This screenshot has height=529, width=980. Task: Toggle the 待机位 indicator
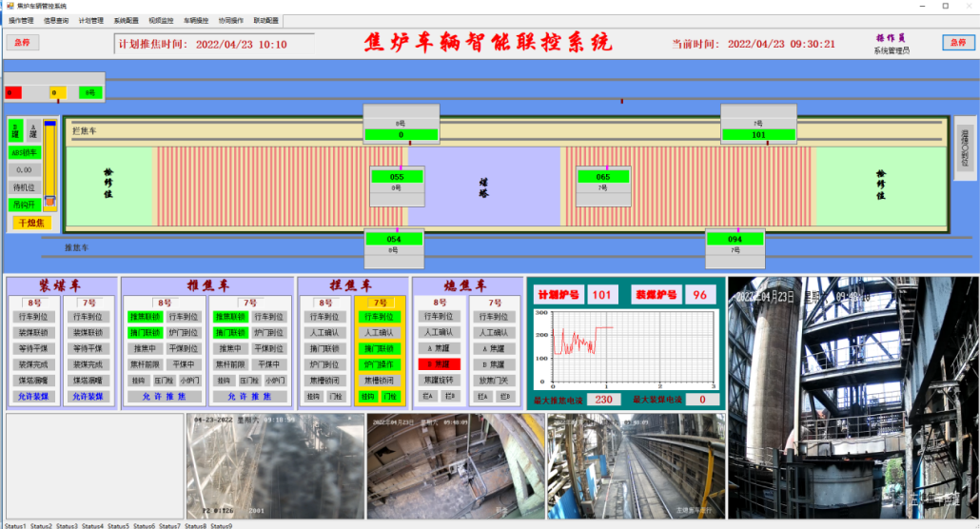25,187
